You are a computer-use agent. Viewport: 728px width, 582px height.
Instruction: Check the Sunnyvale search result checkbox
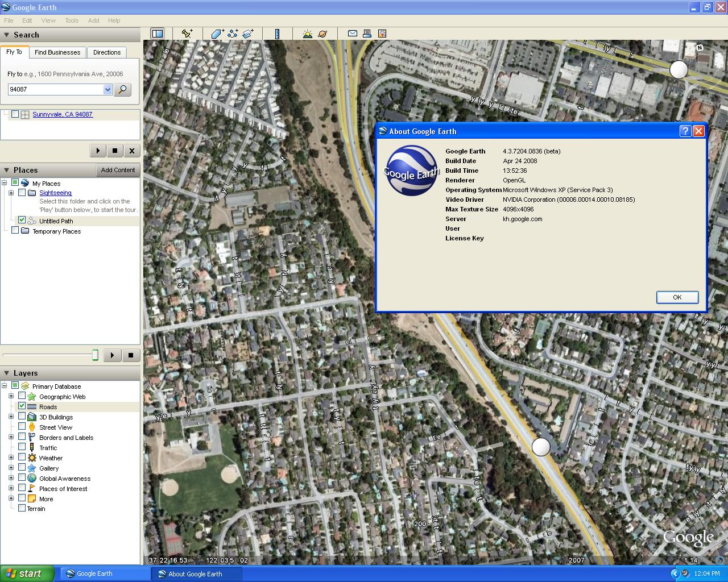pyautogui.click(x=15, y=114)
